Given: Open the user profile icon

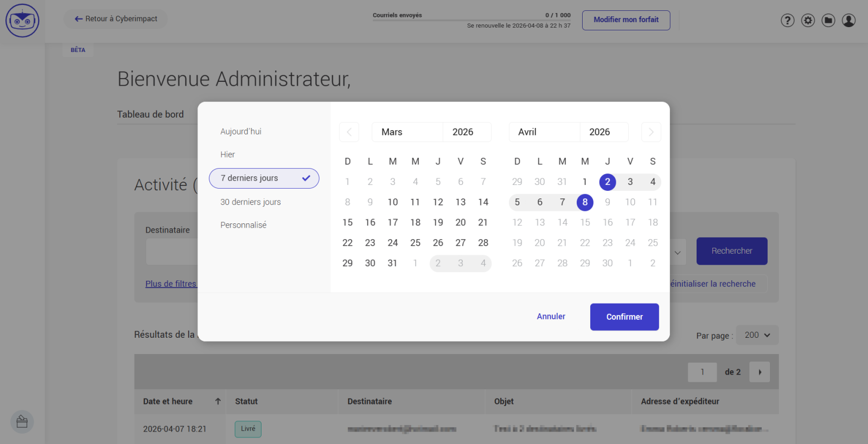Looking at the screenshot, I should click(x=848, y=21).
